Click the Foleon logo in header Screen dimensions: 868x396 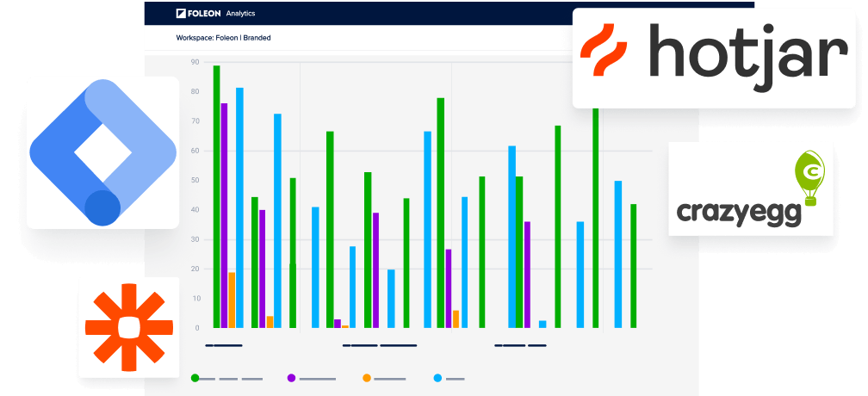pos(197,14)
